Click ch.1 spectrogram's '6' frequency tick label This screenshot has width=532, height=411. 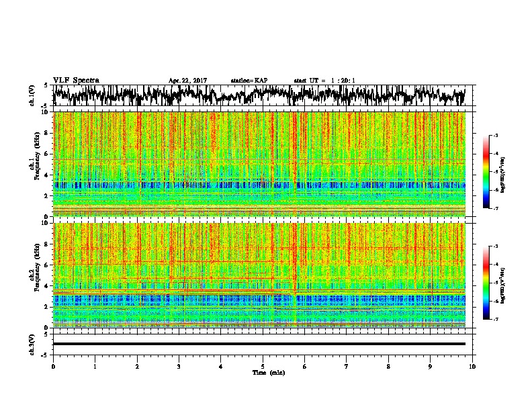[x=46, y=154]
